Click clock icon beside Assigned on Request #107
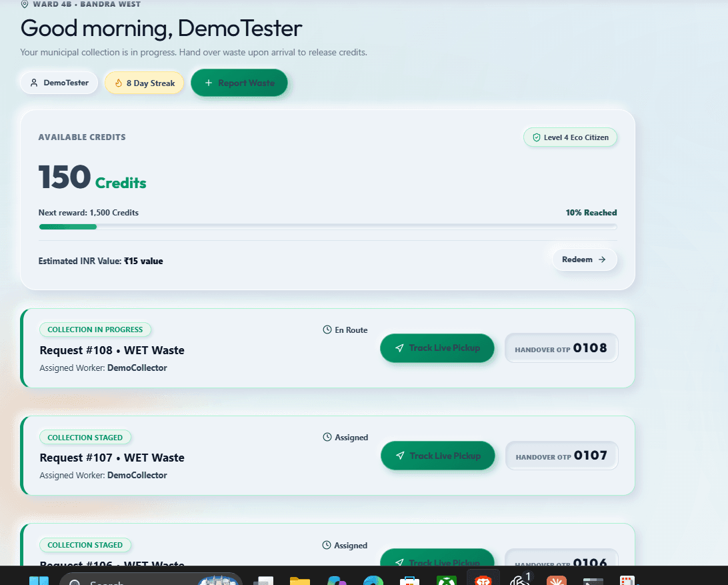Viewport: 728px width, 585px height. [x=327, y=437]
